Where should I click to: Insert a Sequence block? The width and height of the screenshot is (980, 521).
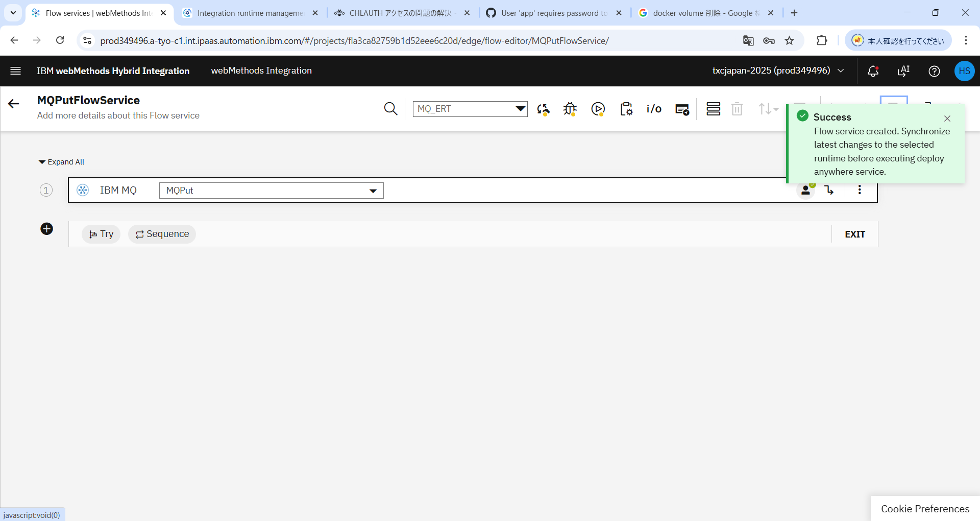[x=162, y=234]
